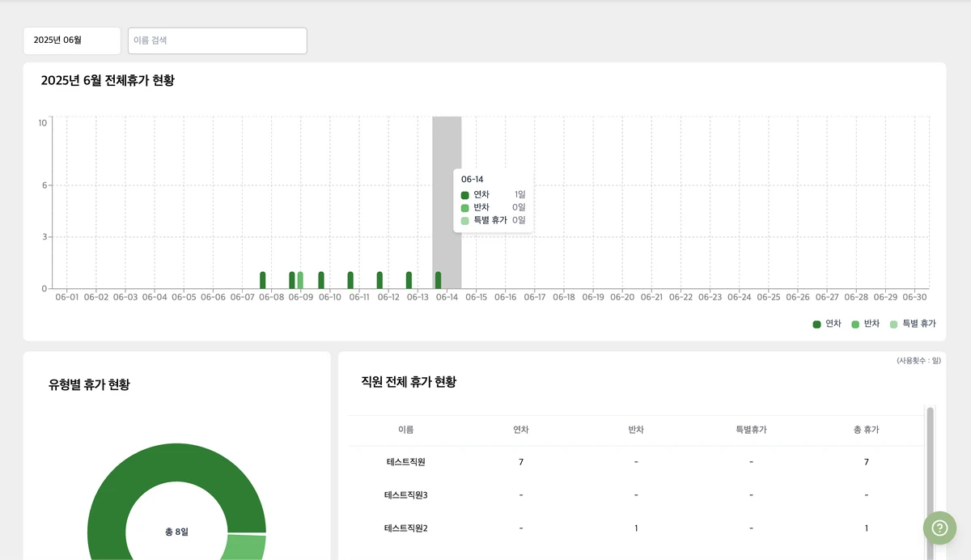Toggle 연차 series in chart legend

pyautogui.click(x=827, y=324)
